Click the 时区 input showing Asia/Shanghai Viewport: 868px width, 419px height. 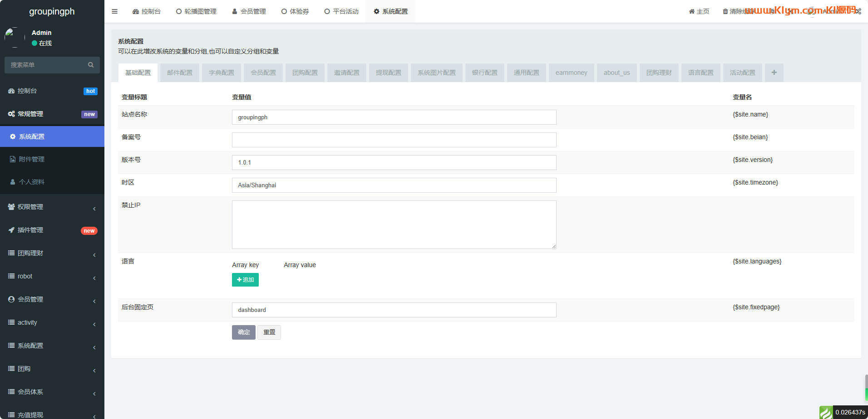[394, 185]
